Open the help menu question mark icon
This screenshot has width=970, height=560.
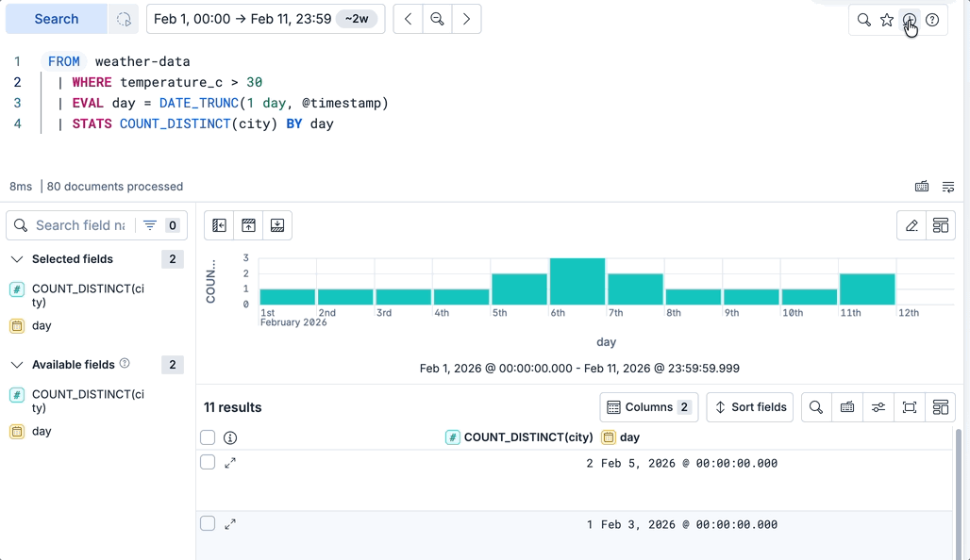click(x=932, y=19)
